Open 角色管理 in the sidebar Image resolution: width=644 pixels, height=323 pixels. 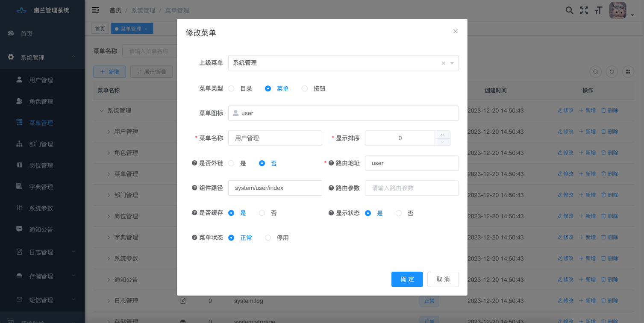41,101
